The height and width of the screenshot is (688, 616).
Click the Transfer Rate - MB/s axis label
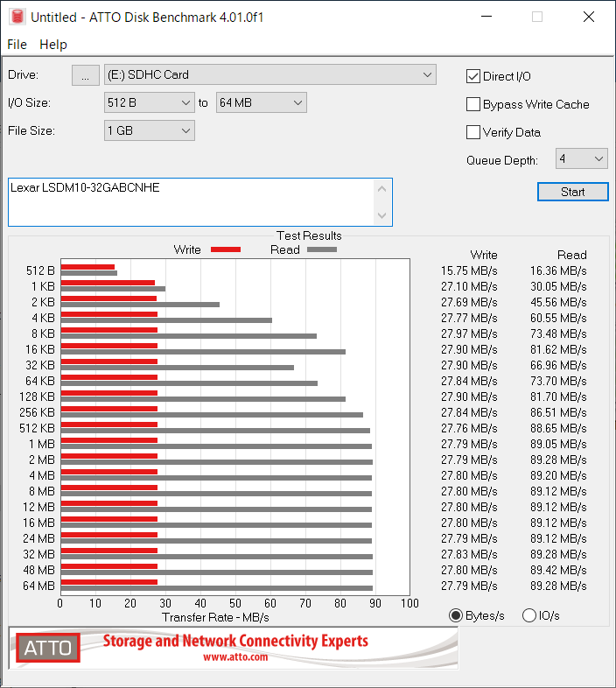[215, 617]
